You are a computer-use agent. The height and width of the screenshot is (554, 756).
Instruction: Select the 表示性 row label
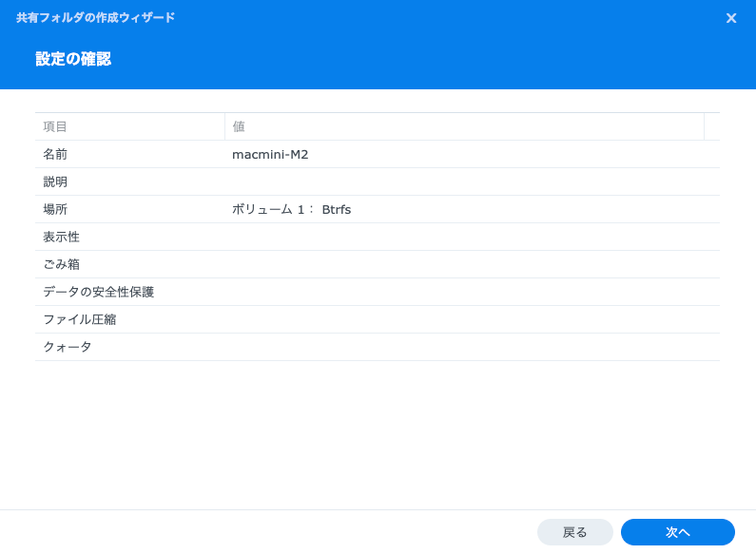[61, 237]
